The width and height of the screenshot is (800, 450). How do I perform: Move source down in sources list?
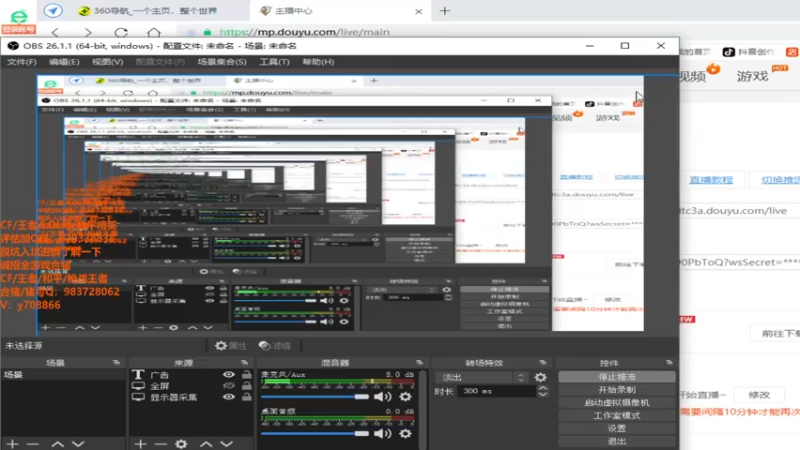point(227,444)
